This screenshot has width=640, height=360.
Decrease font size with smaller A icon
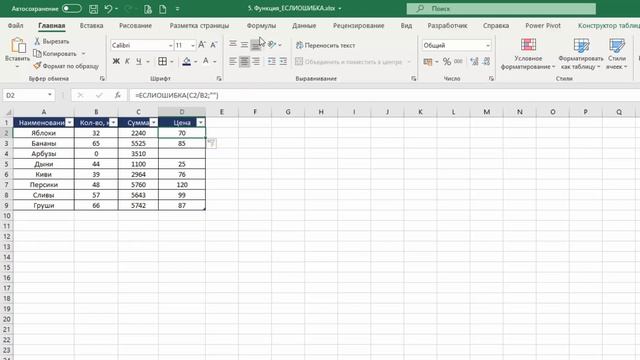coord(213,45)
